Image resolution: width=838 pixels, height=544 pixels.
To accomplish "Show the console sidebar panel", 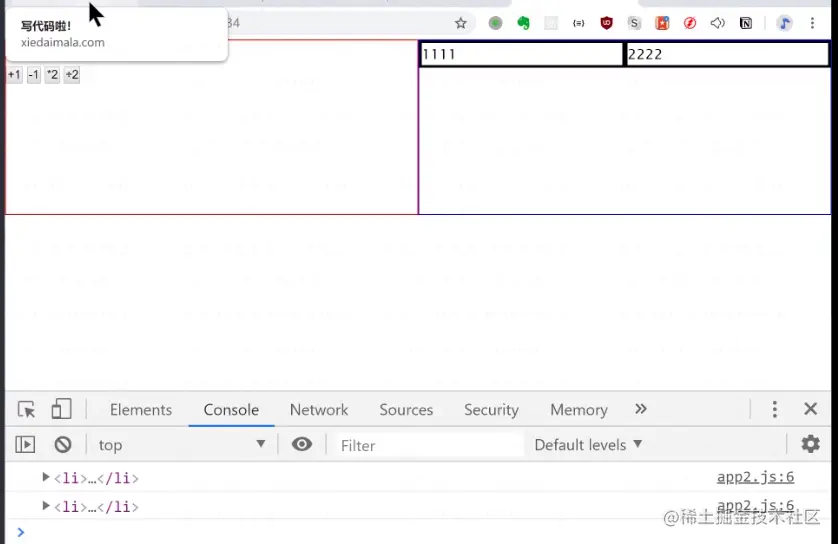I will (x=25, y=445).
